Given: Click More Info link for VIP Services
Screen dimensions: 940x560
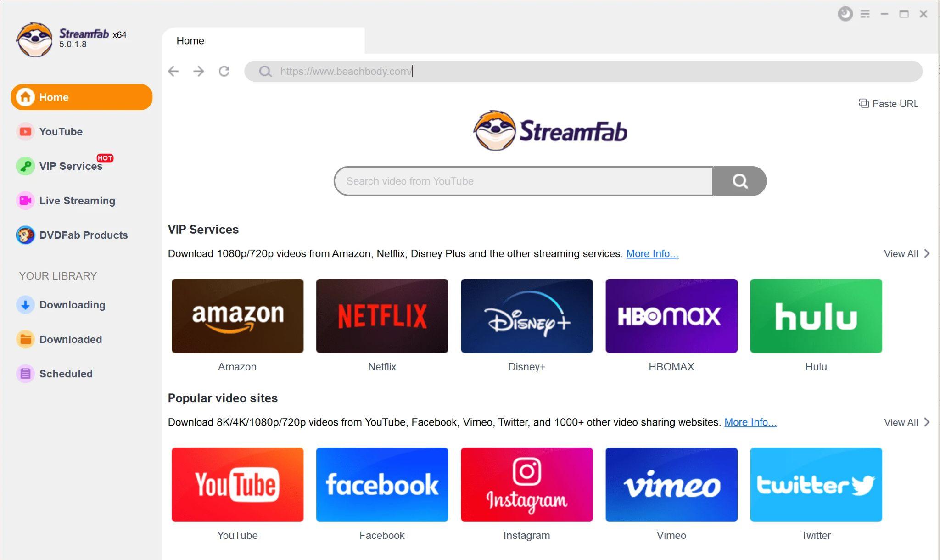Looking at the screenshot, I should point(652,253).
